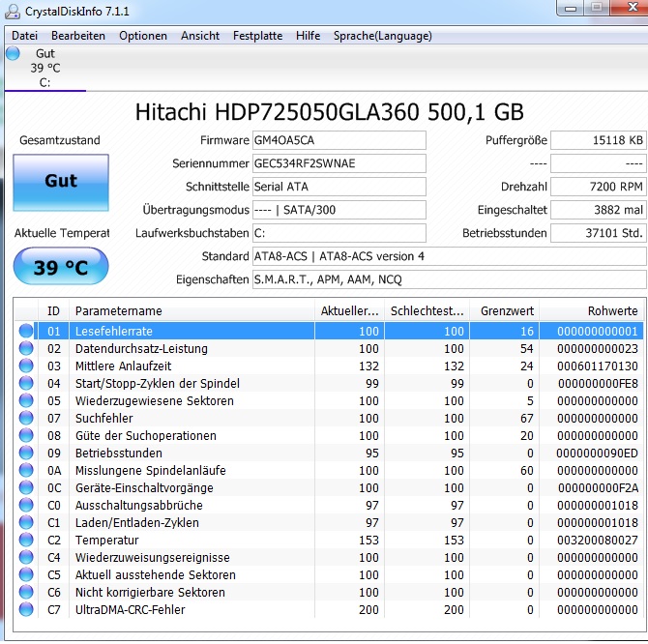648x644 pixels.
Task: Click the ID column header
Action: (x=53, y=311)
